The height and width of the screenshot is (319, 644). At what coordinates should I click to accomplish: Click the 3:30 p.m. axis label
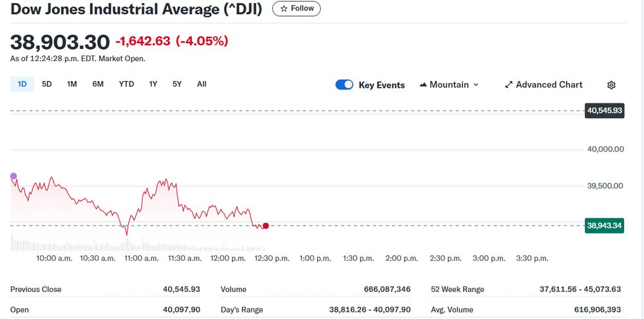[x=533, y=258]
